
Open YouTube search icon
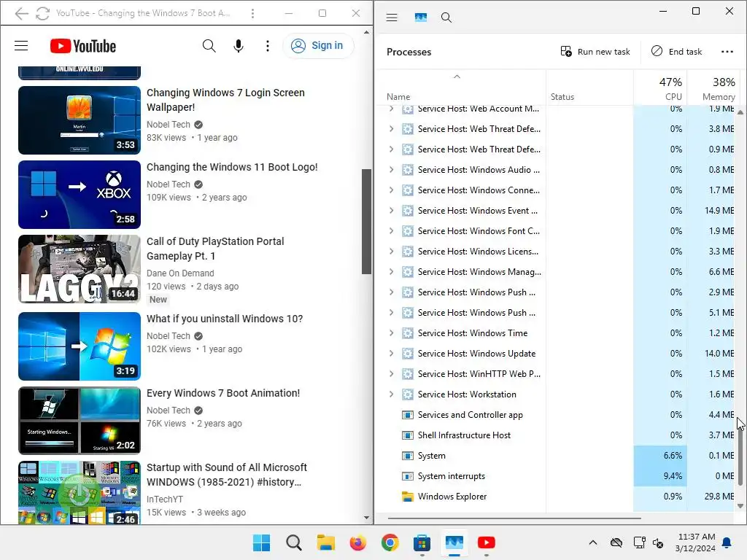[209, 46]
